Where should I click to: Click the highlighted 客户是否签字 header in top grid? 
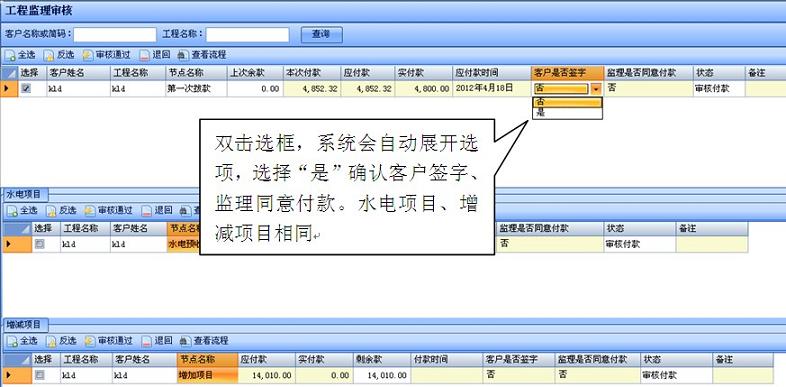pyautogui.click(x=567, y=73)
